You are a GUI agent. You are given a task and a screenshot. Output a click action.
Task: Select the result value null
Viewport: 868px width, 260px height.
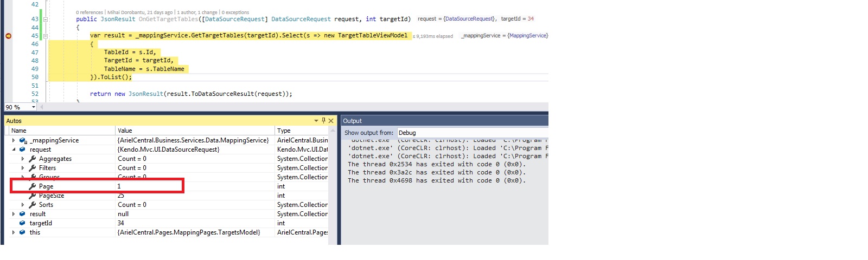click(x=123, y=214)
